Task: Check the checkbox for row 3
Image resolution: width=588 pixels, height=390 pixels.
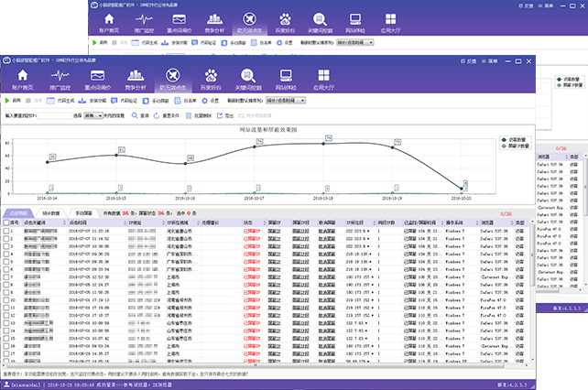Action: pyautogui.click(x=5, y=245)
